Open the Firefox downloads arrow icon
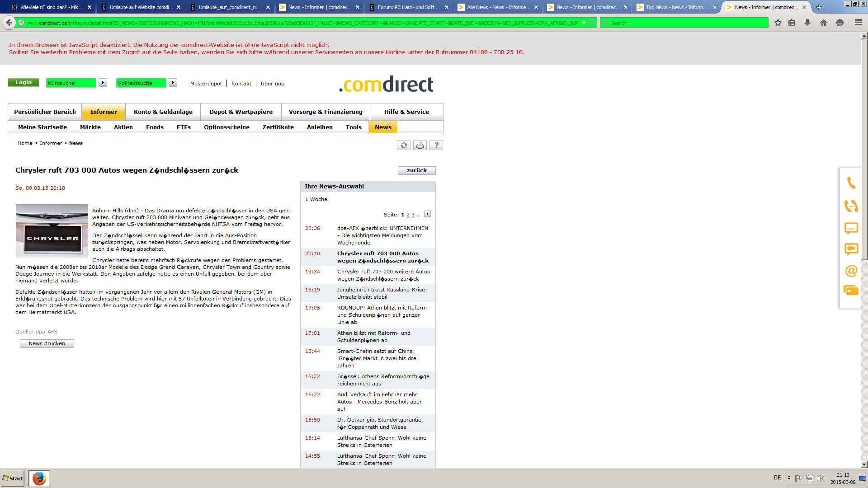868x488 pixels. pyautogui.click(x=807, y=23)
